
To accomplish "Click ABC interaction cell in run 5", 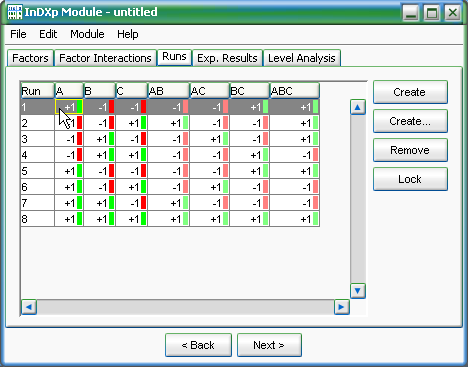I will pyautogui.click(x=294, y=171).
